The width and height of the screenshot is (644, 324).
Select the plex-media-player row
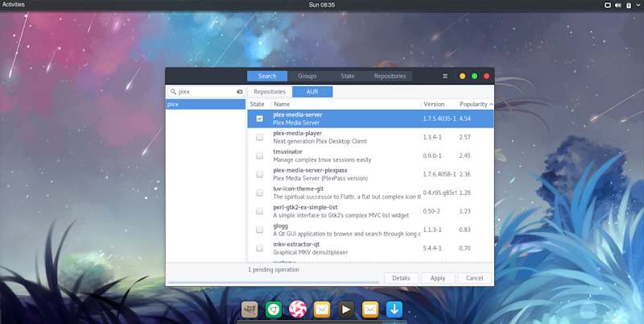pos(370,137)
